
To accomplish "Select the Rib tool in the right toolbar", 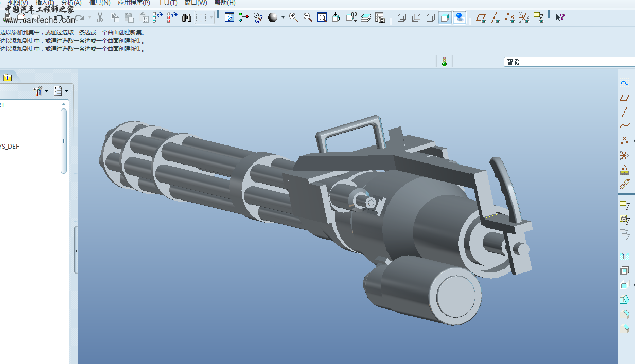I will 624,285.
